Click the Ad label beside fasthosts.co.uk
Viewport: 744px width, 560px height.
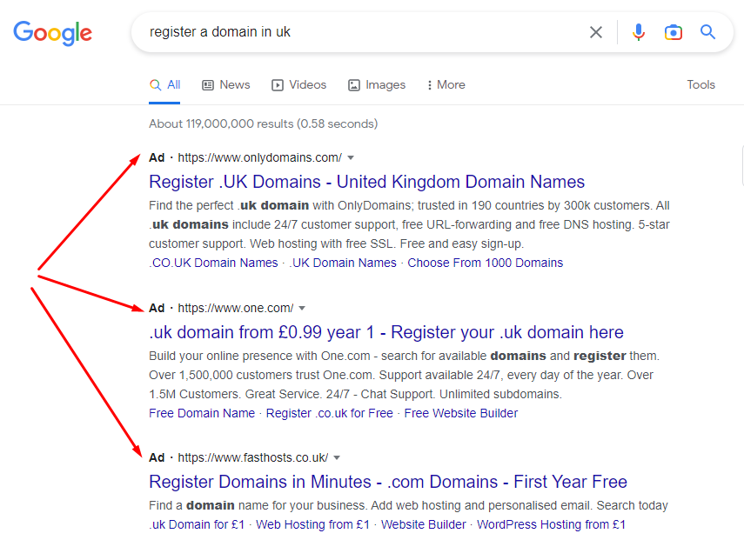click(x=157, y=457)
